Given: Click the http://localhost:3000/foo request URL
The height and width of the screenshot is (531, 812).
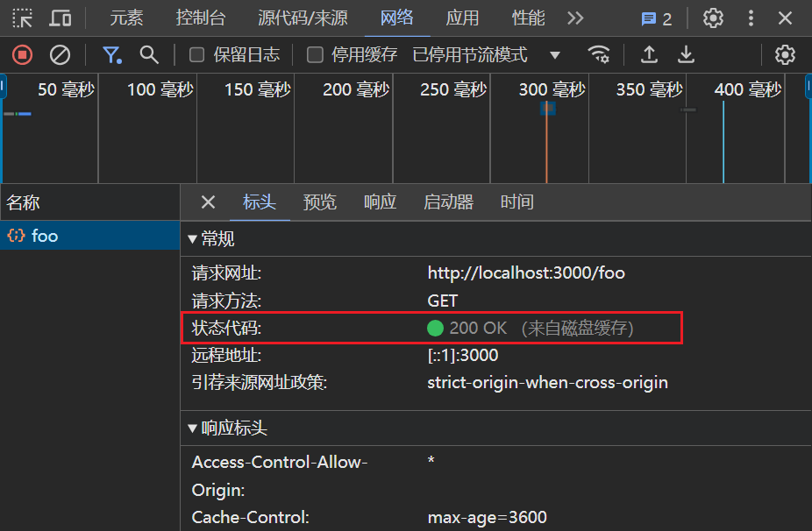Looking at the screenshot, I should 525,273.
